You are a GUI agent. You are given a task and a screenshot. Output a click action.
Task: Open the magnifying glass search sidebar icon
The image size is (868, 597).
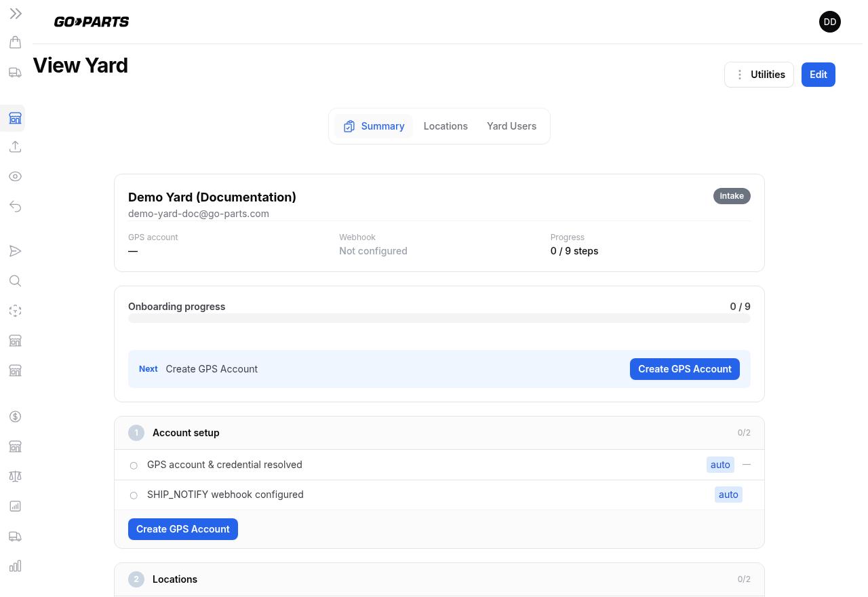[x=15, y=281]
